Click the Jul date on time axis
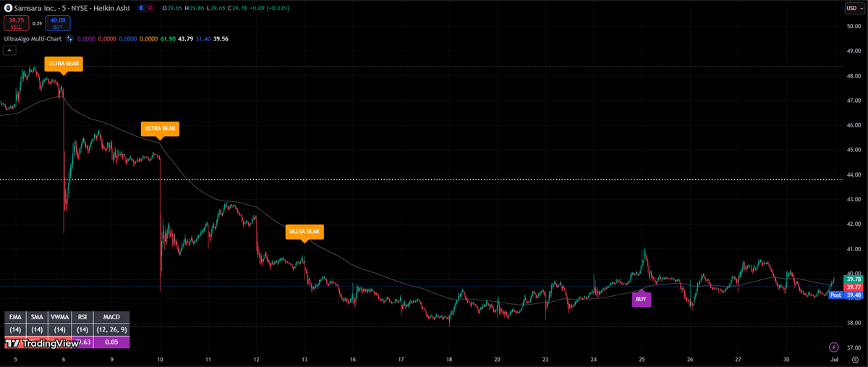Image resolution: width=868 pixels, height=367 pixels. click(834, 359)
